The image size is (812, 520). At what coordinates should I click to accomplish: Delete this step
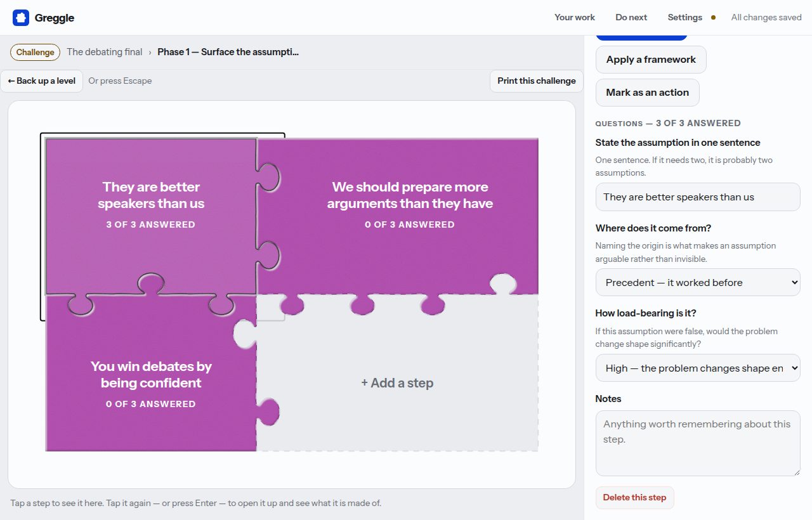click(634, 498)
